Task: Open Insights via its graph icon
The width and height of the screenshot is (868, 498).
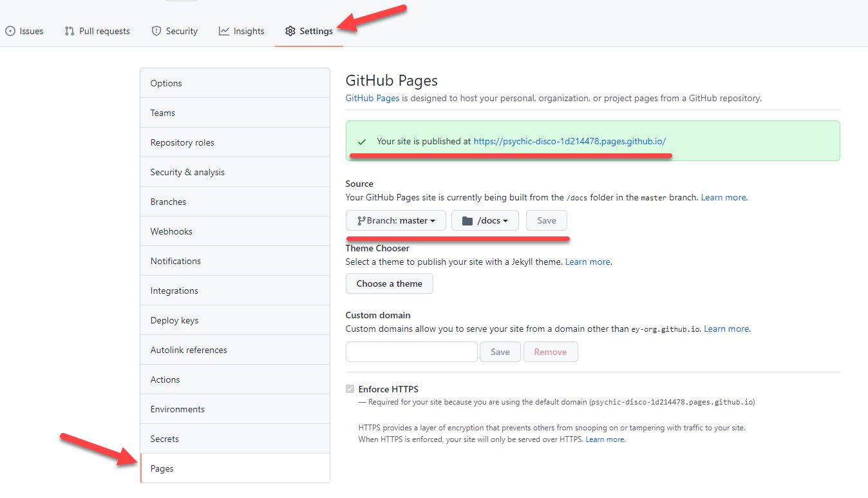Action: [223, 30]
